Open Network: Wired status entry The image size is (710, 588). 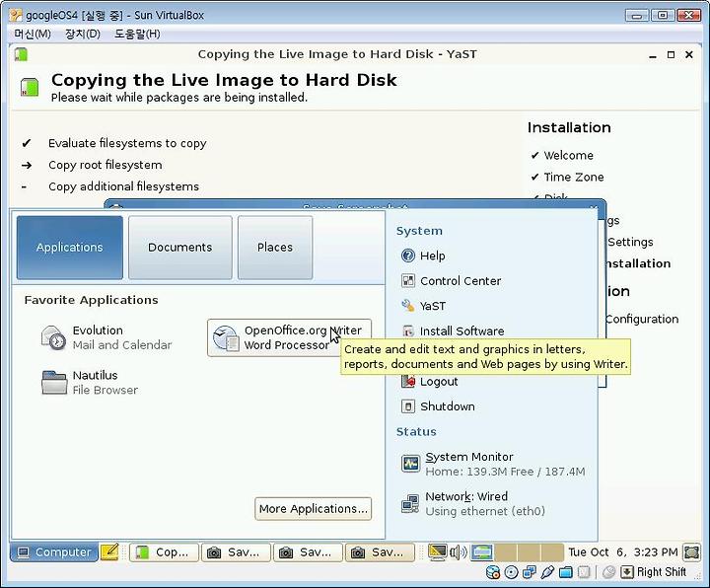click(x=473, y=504)
